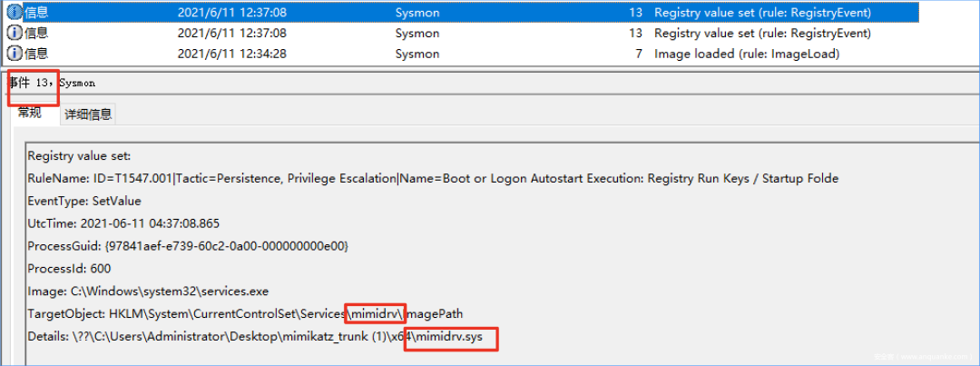Click the EventType: SetValue line

(x=84, y=202)
